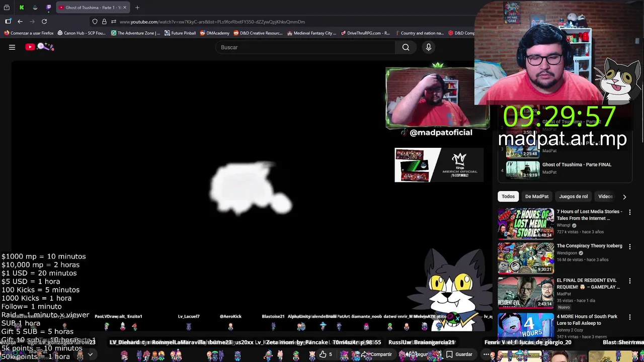Viewport: 644px width, 362px height.
Task: Open Future Pinball bookmark
Action: pos(180,33)
